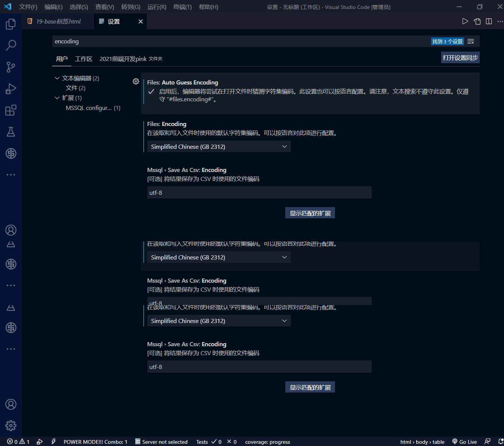Collapse the 扩展 (1) tree section
The height and width of the screenshot is (446, 504).
pyautogui.click(x=68, y=98)
